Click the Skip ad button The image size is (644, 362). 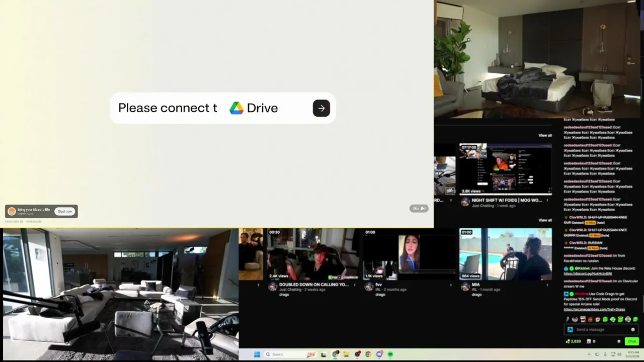419,208
